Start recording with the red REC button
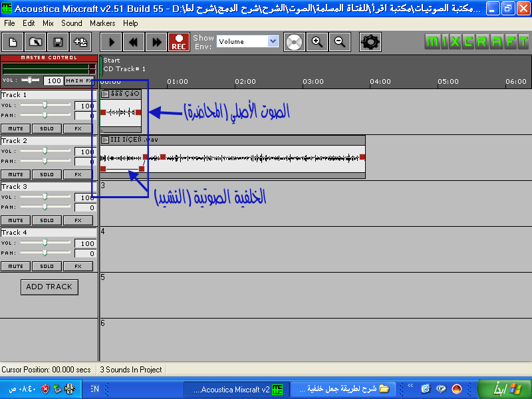 [x=179, y=42]
